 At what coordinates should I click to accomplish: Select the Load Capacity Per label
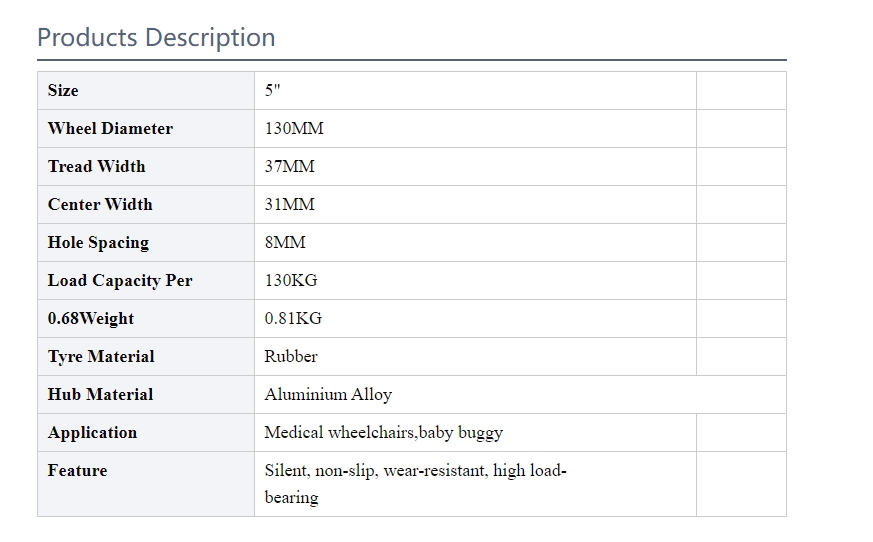coord(120,281)
